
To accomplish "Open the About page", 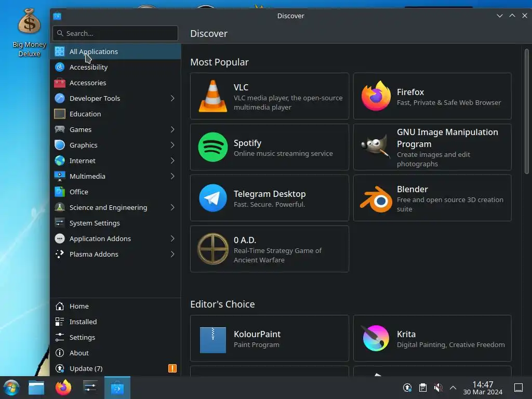I will pos(115,353).
